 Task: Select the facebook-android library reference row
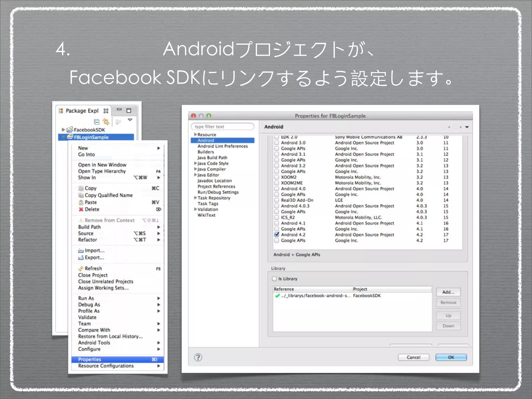point(353,296)
